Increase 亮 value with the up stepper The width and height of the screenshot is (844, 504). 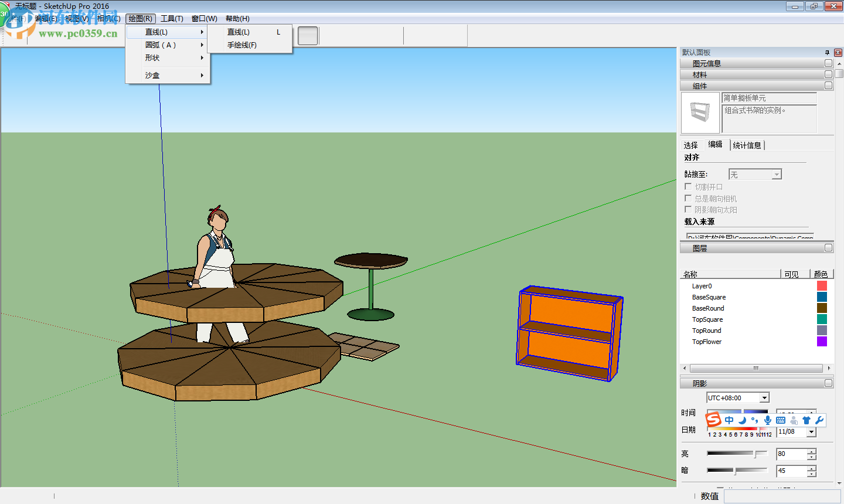[811, 451]
